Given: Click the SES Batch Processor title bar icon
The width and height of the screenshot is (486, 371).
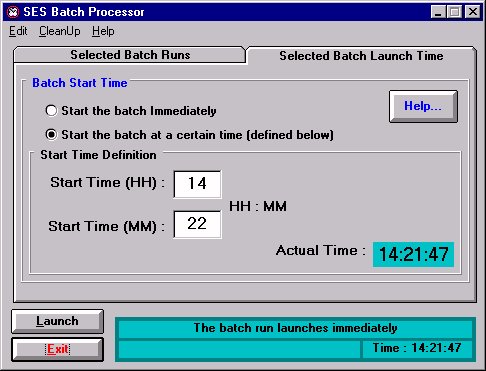Looking at the screenshot, I should click(13, 12).
